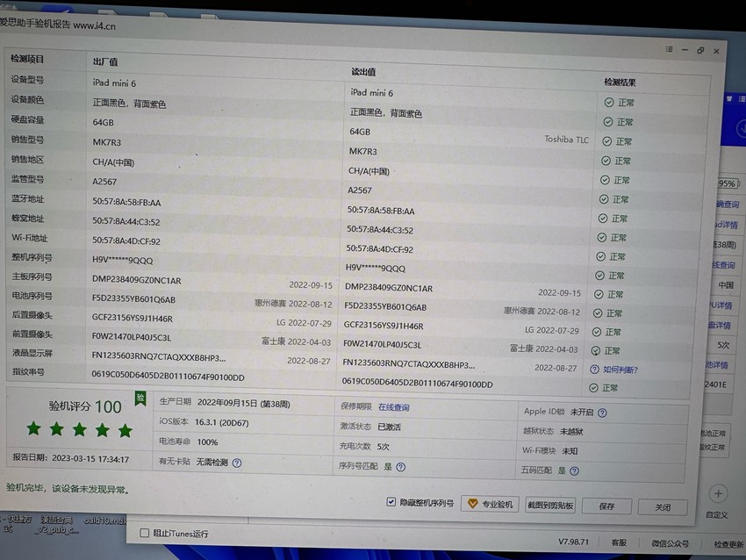Click the five green stars rating

(80, 429)
